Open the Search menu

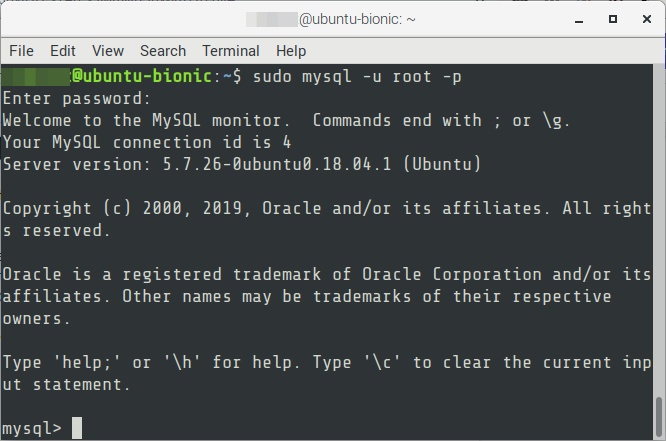(x=163, y=51)
